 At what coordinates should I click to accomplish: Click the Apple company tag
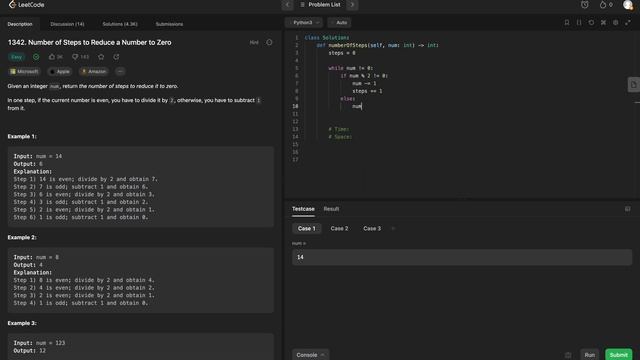point(60,71)
